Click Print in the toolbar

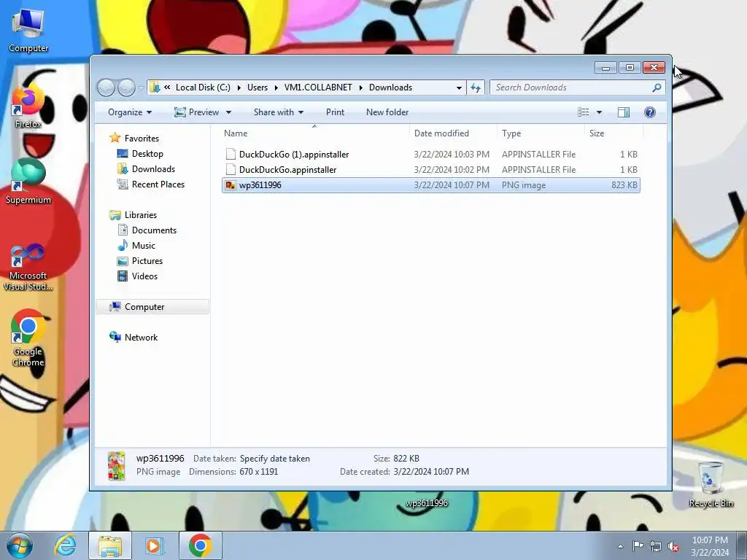pos(335,112)
